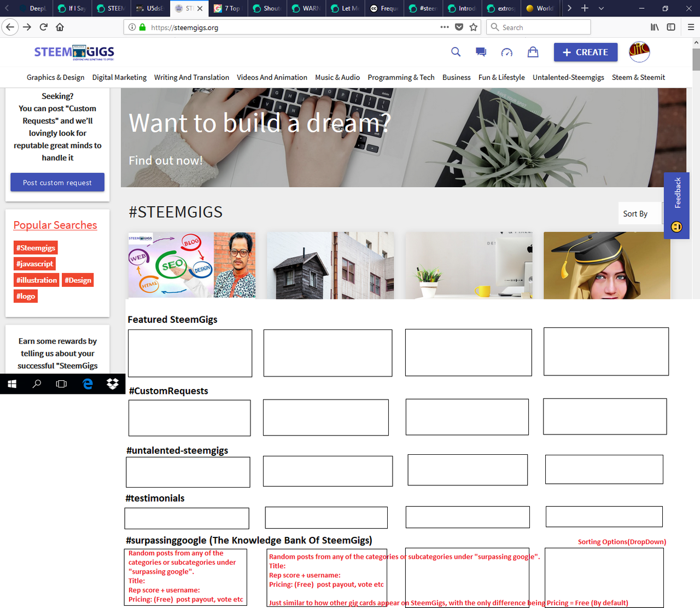
Task: Click the user profile avatar
Action: (x=639, y=52)
